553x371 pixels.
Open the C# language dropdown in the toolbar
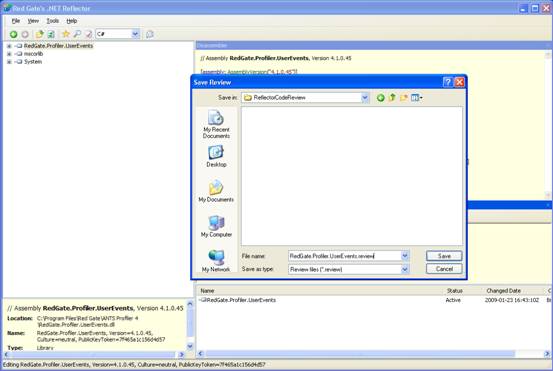135,34
